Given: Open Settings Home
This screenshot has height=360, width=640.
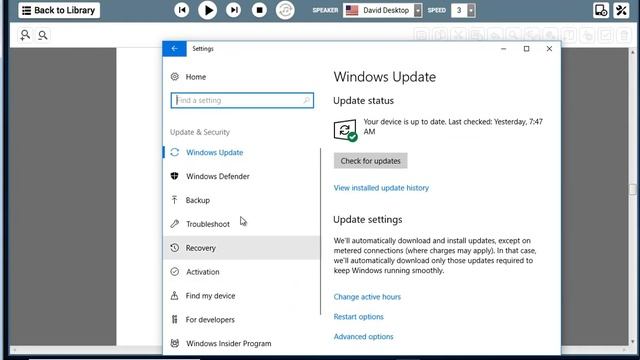Looking at the screenshot, I should (196, 77).
